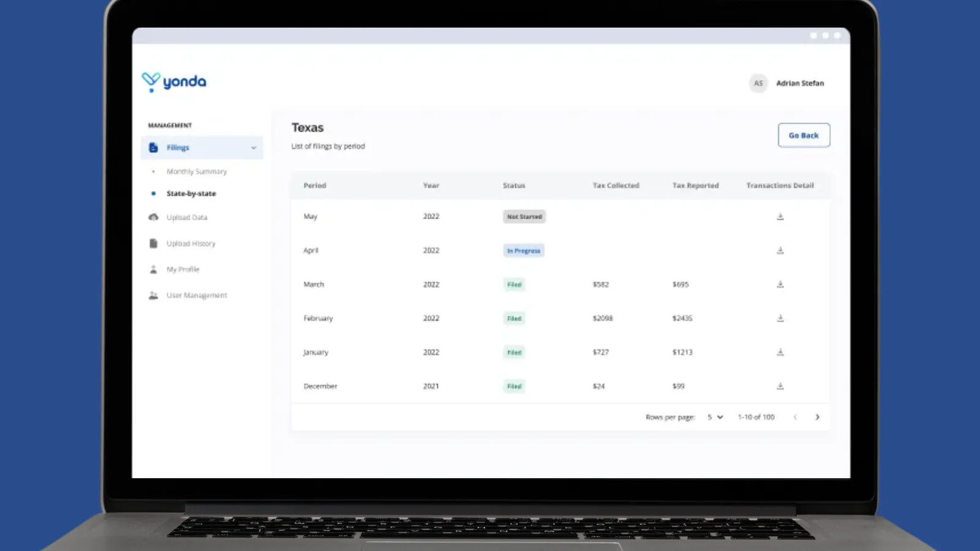980x551 pixels.
Task: Click the Filed badge for February
Action: pos(514,318)
